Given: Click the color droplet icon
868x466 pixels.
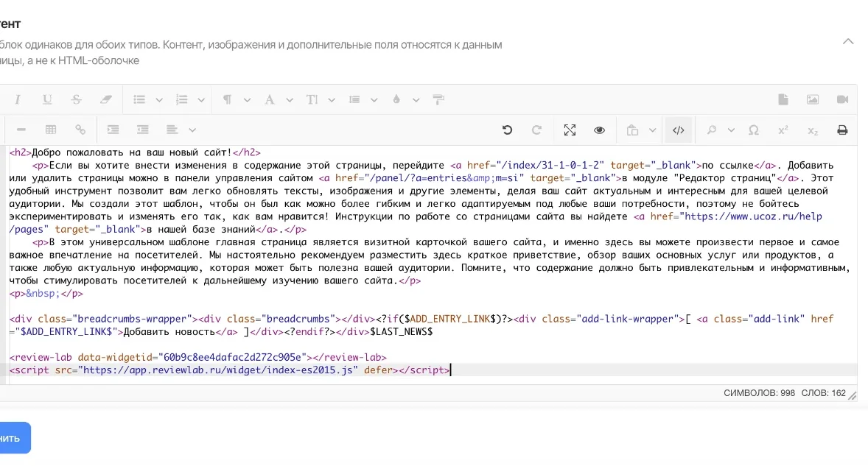Looking at the screenshot, I should point(396,99).
